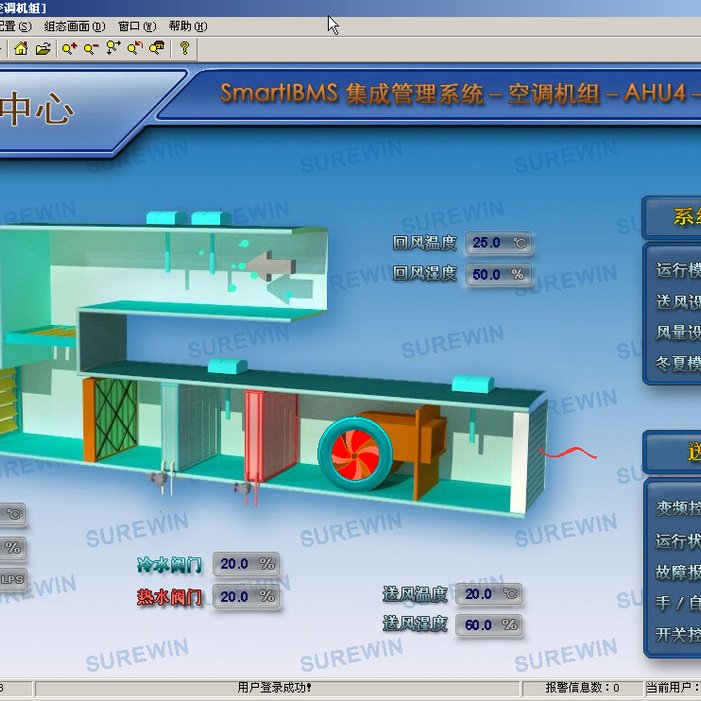Click the magnifier with window overlay icon
Viewport: 701px width, 701px height.
157,48
